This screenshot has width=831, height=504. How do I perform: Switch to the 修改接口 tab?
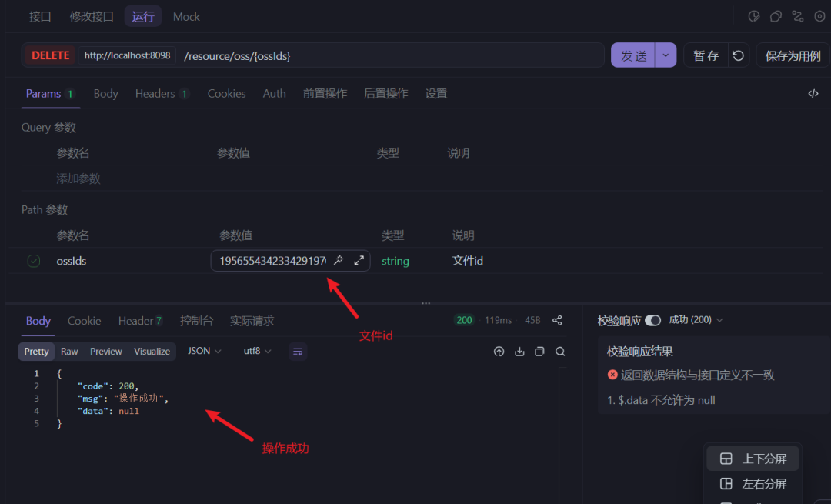[x=91, y=16]
